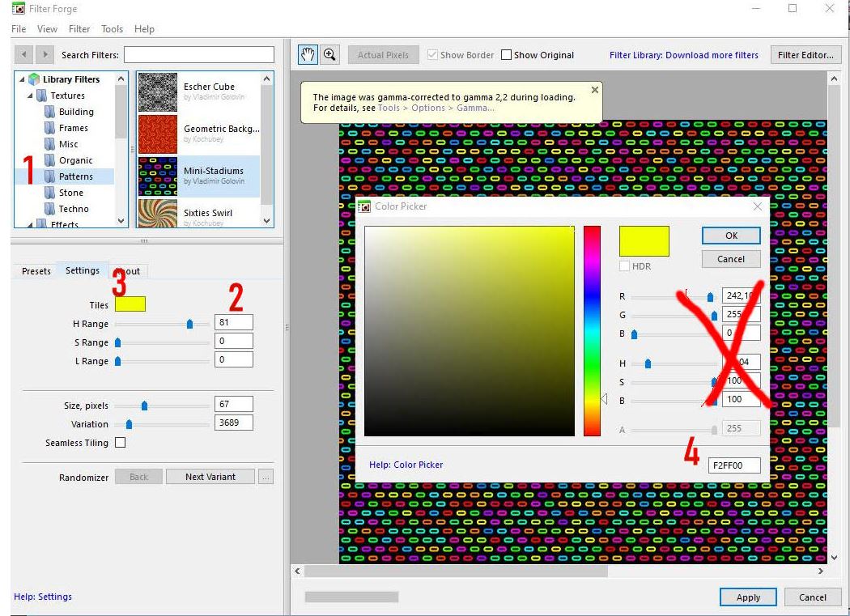Click the Stone folder icon

49,193
